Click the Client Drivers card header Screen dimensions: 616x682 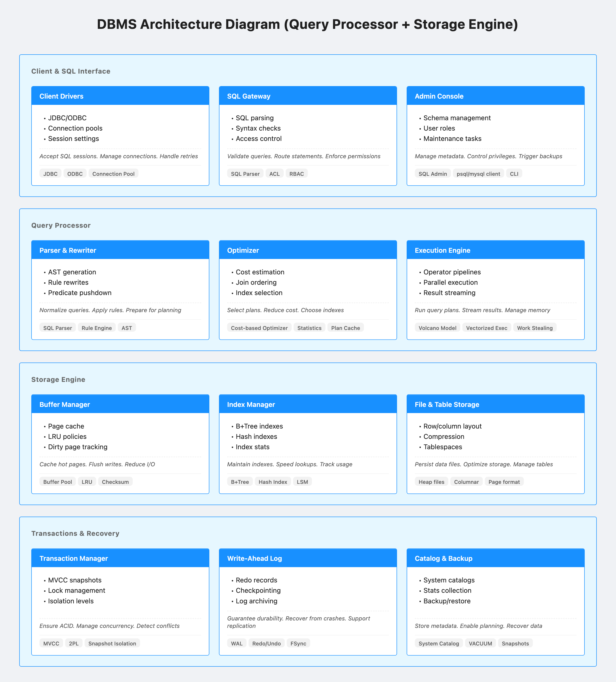120,96
